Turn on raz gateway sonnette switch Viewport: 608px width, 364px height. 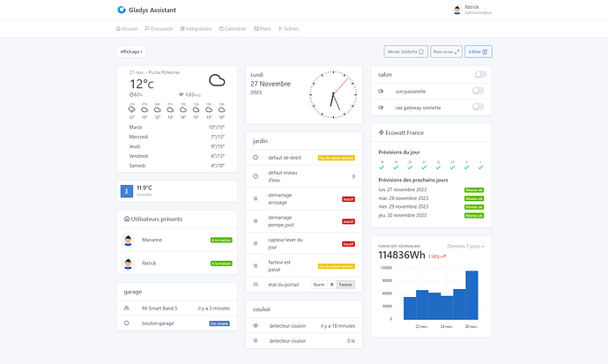click(x=478, y=107)
